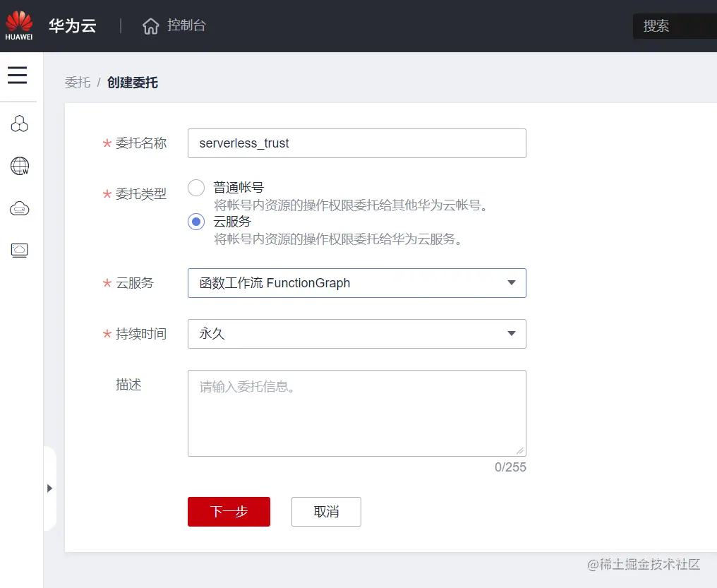Click the 创建委托 breadcrumb text
The height and width of the screenshot is (588, 717).
coord(133,83)
